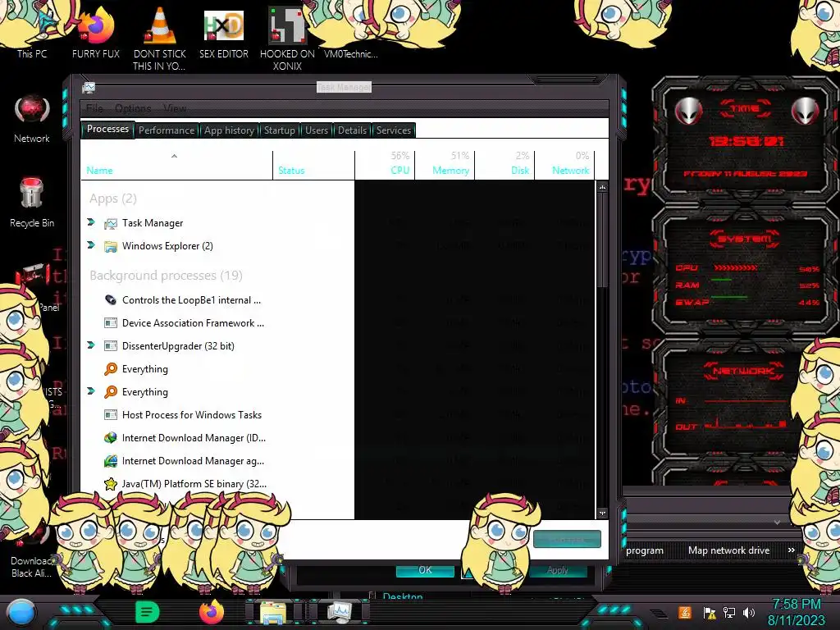The height and width of the screenshot is (630, 840).
Task: Click the down chevron in the Explorer window
Action: 777,522
